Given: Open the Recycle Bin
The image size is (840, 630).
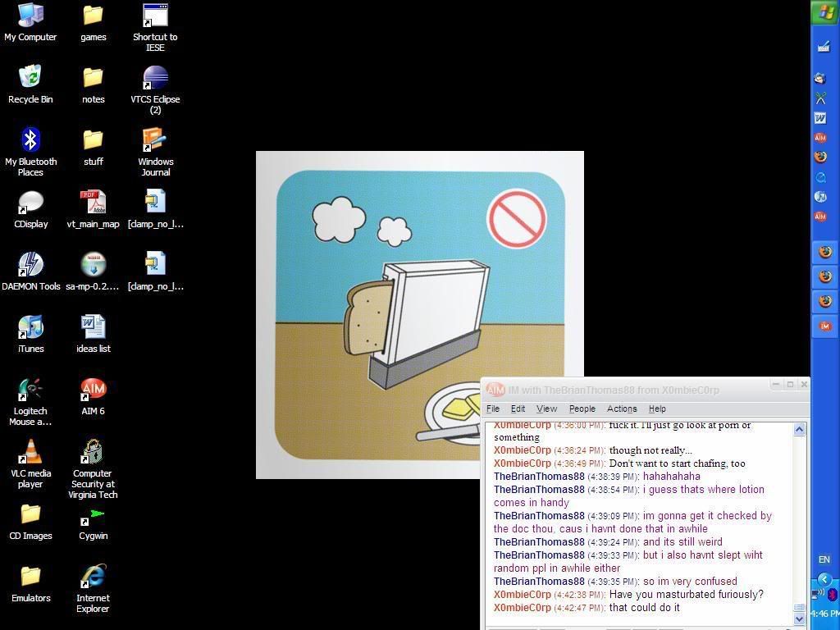Looking at the screenshot, I should click(x=30, y=84).
